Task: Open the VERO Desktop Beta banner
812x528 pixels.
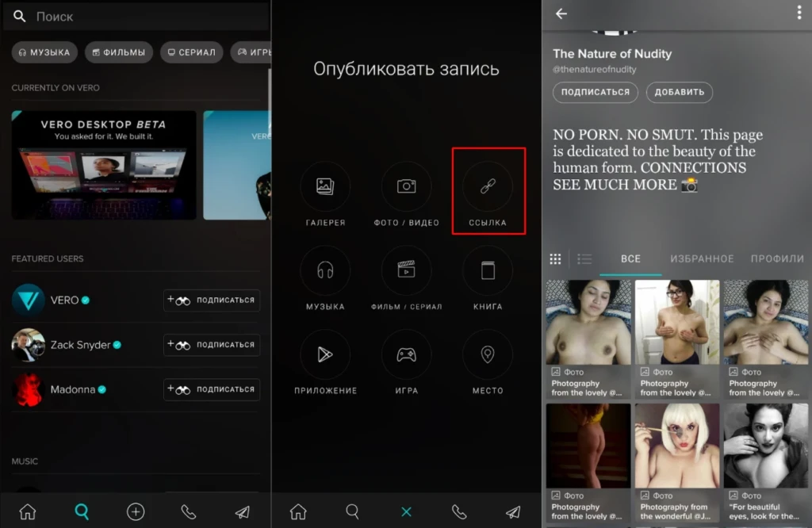Action: point(104,165)
